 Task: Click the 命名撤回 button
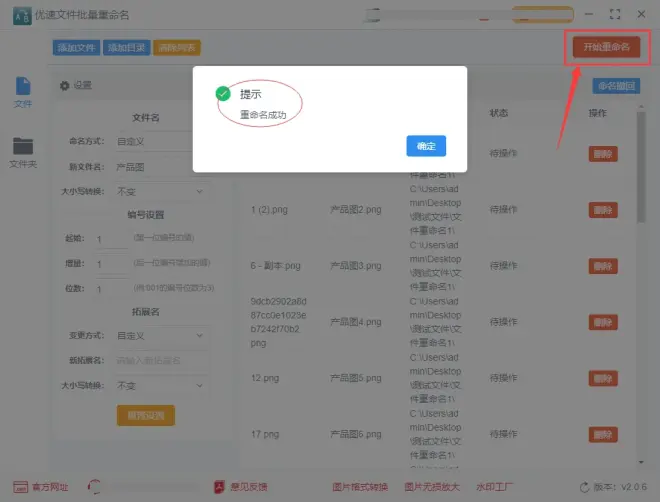coord(616,86)
